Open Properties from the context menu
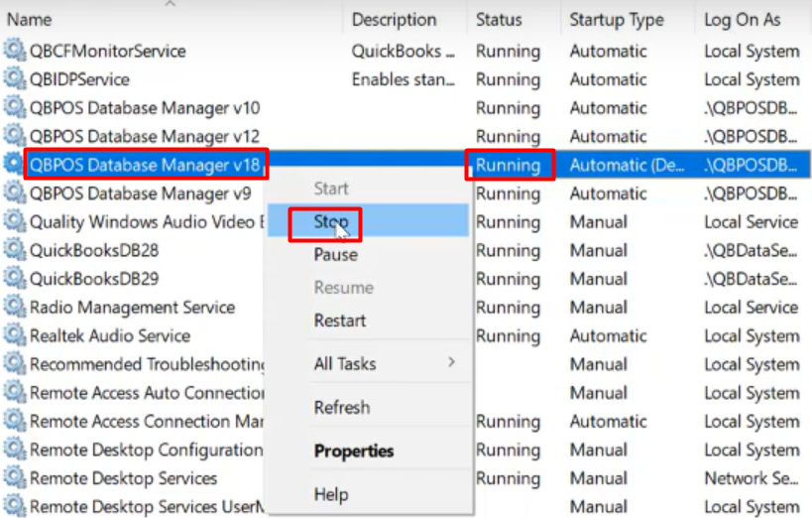The image size is (812, 518). 368,451
